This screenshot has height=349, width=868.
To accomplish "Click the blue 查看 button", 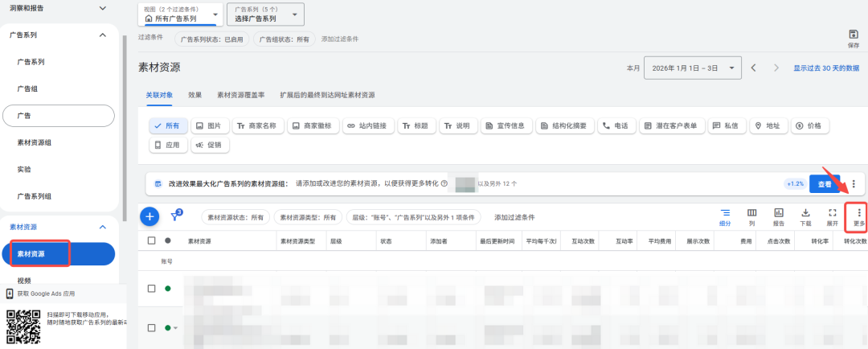I will pyautogui.click(x=825, y=184).
